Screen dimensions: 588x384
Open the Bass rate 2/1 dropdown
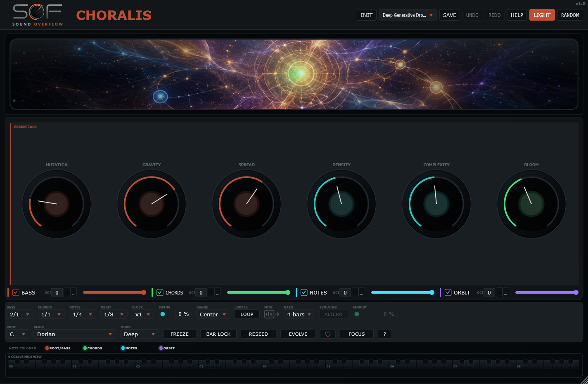point(20,314)
